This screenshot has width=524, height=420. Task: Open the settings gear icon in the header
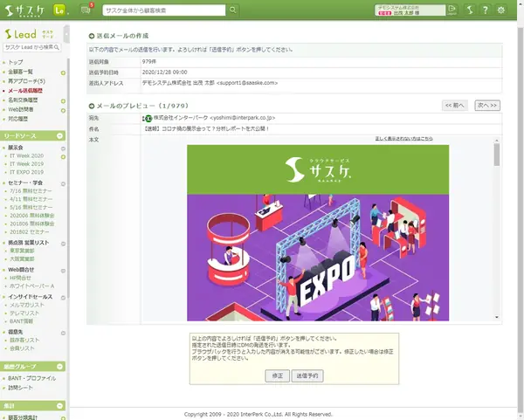pyautogui.click(x=501, y=10)
